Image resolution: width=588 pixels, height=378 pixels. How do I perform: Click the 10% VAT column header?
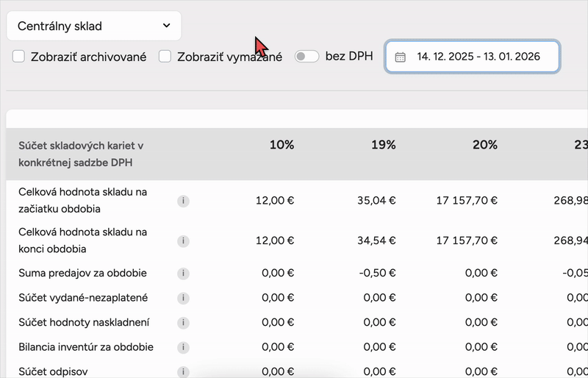point(282,145)
